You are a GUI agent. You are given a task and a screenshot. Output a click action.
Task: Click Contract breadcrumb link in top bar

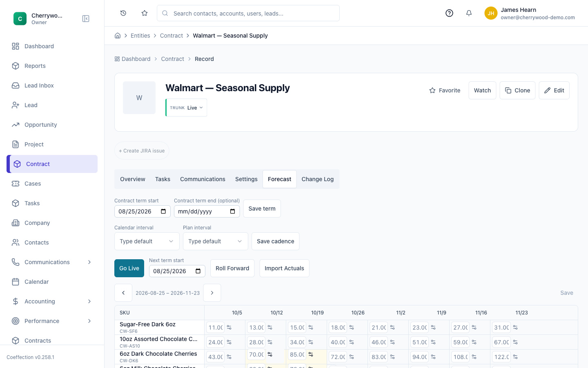click(171, 36)
